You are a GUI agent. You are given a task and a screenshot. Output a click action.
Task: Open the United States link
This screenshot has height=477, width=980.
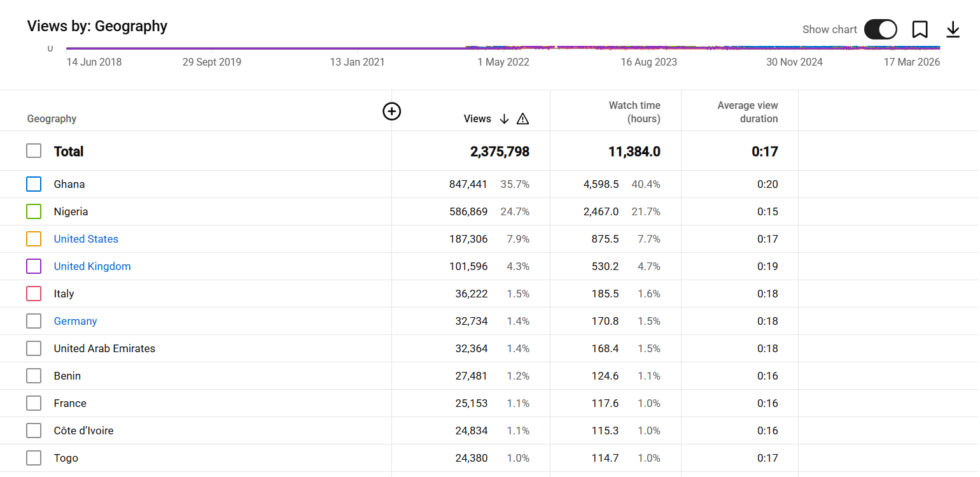coord(86,239)
